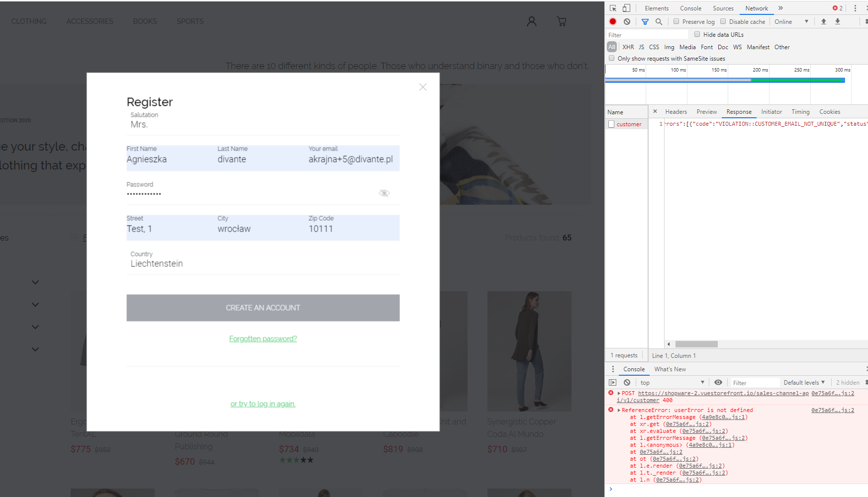
Task: Toggle password visibility in the Register form
Action: click(x=384, y=193)
